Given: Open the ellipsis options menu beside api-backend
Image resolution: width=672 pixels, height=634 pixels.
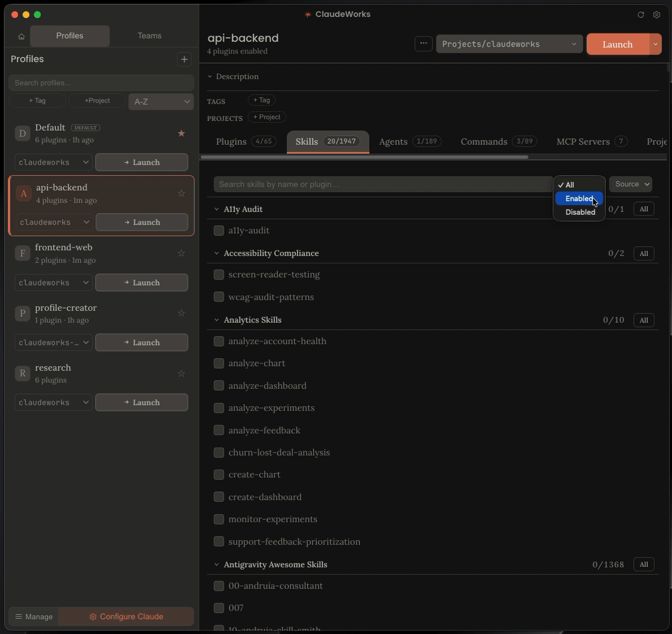Looking at the screenshot, I should (x=423, y=43).
